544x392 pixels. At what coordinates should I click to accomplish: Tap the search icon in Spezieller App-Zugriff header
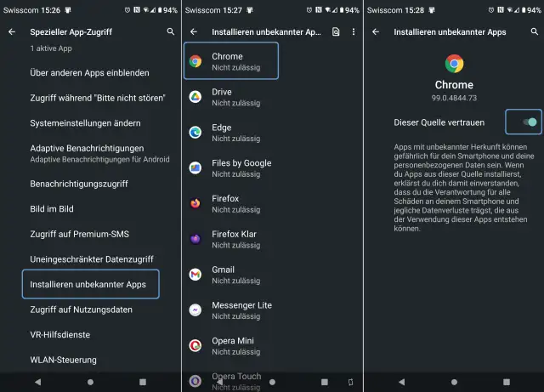170,31
